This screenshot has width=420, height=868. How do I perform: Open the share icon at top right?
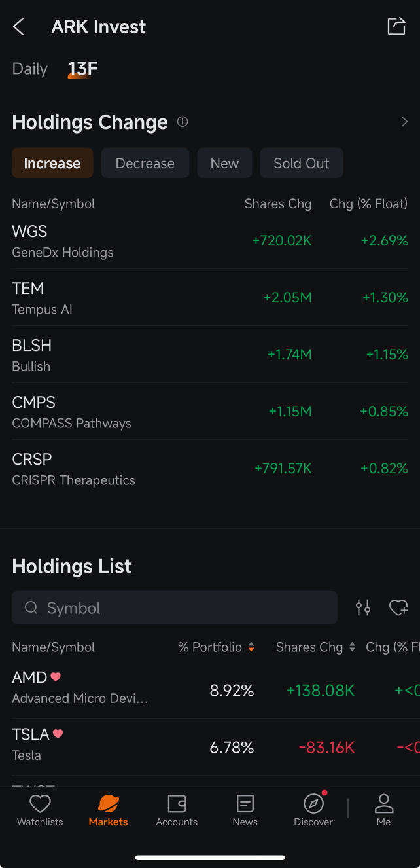396,26
